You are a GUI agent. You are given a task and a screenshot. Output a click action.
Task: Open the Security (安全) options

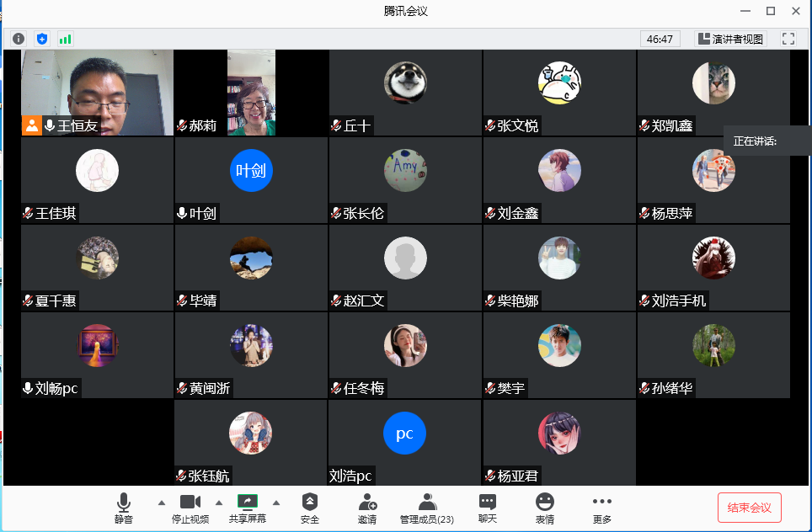(310, 508)
